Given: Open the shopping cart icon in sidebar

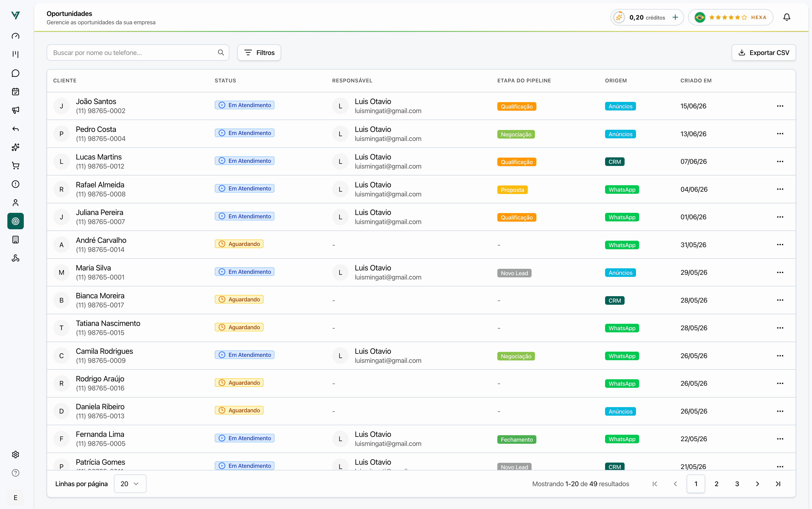Looking at the screenshot, I should 15,166.
